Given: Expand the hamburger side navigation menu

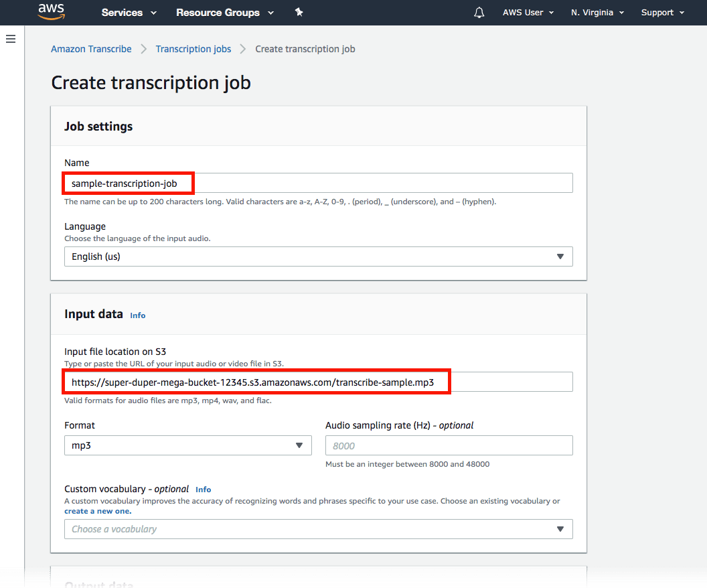Looking at the screenshot, I should (x=11, y=40).
